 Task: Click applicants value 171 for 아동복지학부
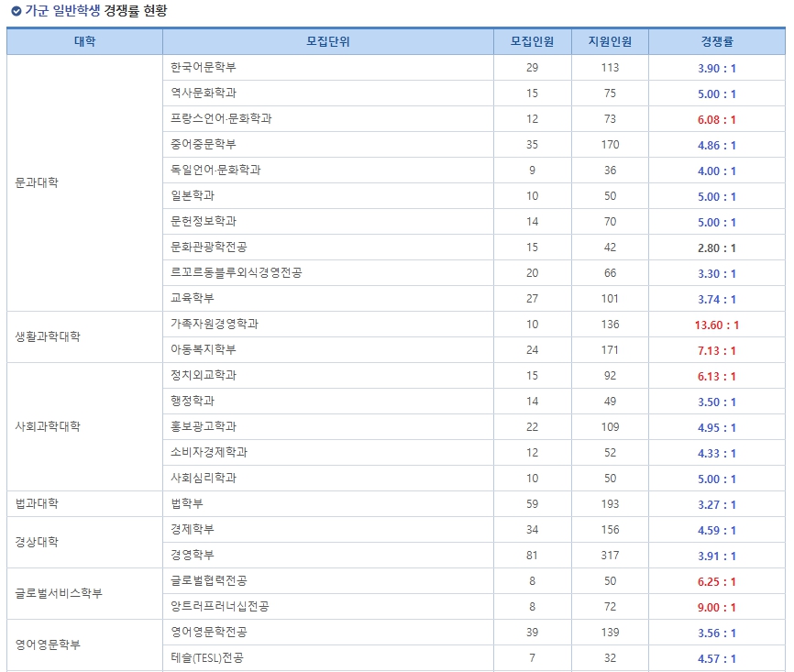[611, 350]
